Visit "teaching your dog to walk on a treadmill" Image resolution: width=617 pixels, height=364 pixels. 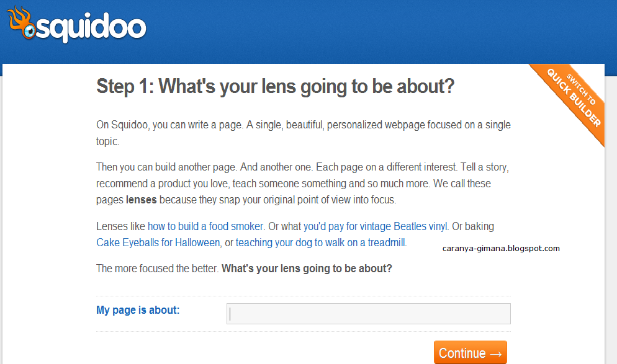(320, 242)
